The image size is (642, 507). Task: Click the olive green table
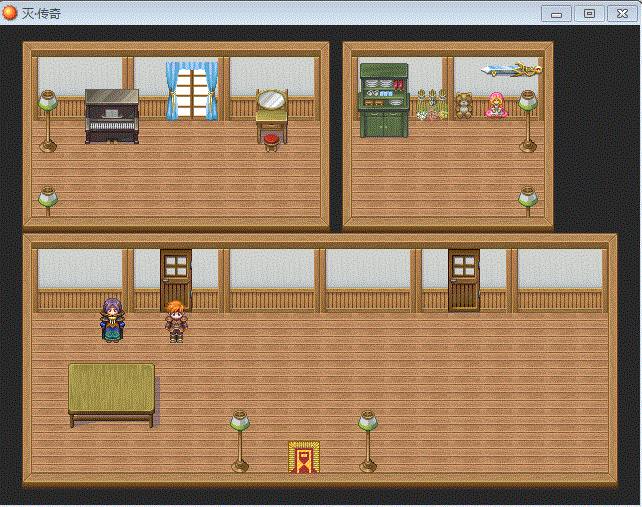[112, 395]
